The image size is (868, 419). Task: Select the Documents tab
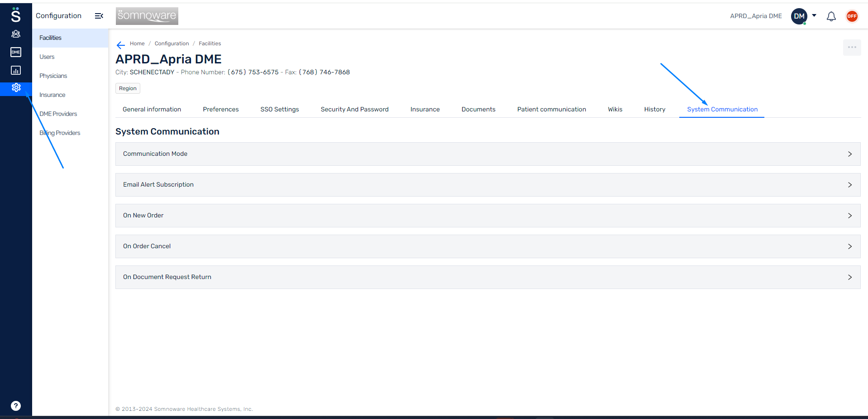coord(478,109)
